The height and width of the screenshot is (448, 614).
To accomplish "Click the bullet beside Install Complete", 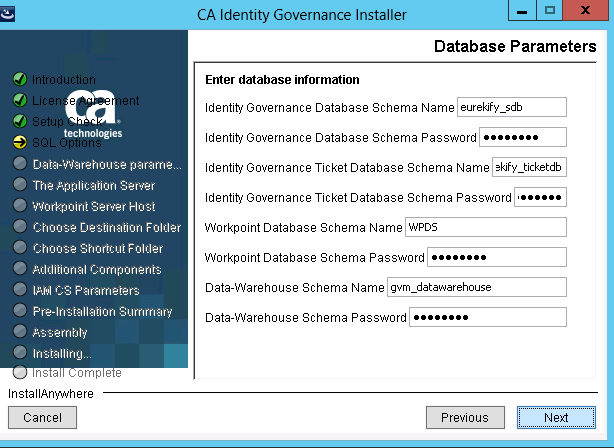I will point(20,372).
